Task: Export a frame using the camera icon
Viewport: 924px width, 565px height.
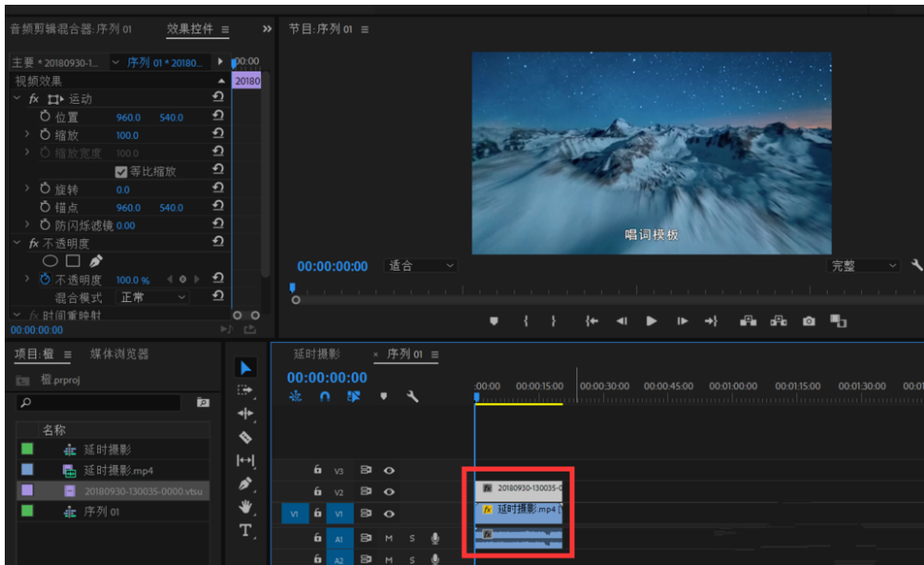Action: (809, 322)
